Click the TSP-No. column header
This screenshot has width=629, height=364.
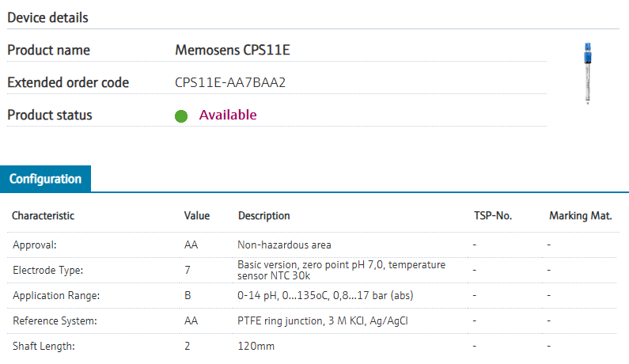click(x=492, y=215)
